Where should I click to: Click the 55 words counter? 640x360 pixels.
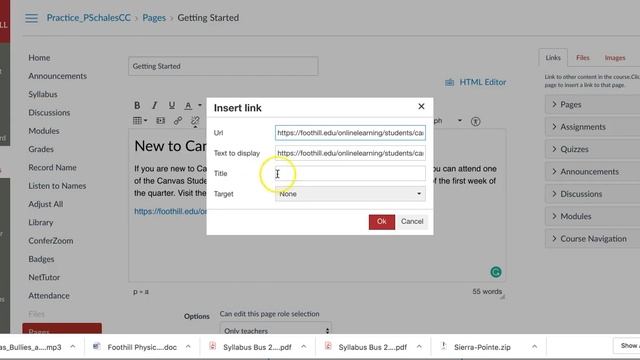(x=487, y=291)
